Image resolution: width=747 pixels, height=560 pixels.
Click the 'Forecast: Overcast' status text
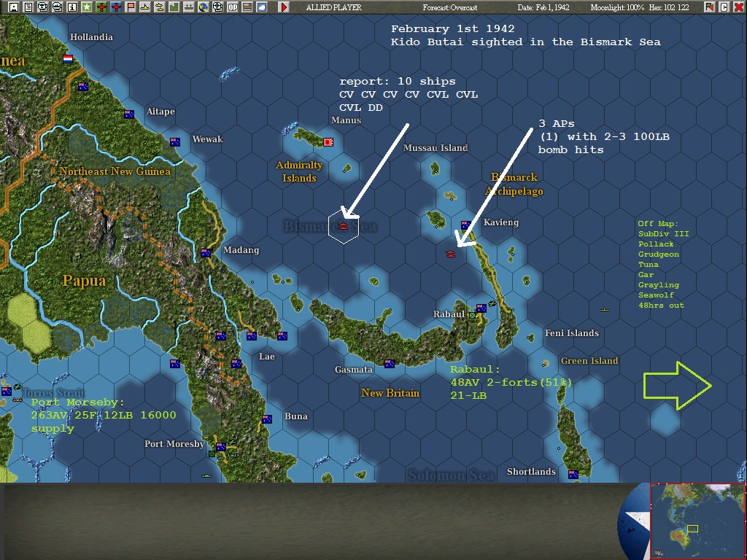[x=449, y=7]
